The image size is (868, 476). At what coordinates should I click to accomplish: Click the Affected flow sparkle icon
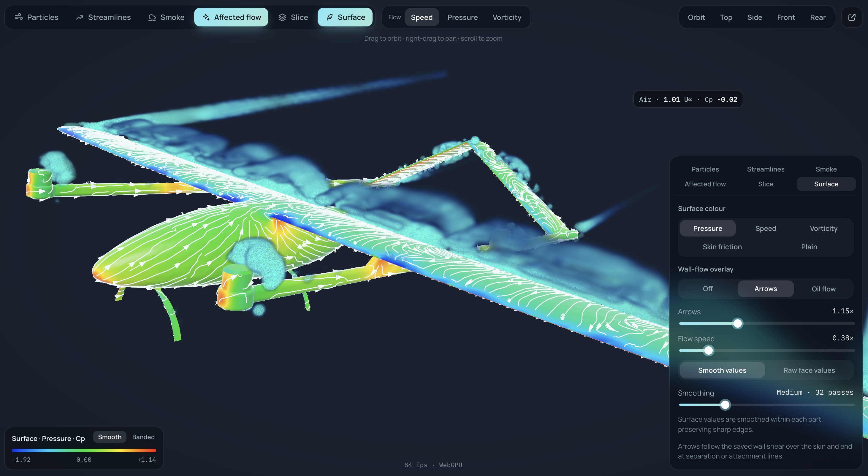(206, 17)
